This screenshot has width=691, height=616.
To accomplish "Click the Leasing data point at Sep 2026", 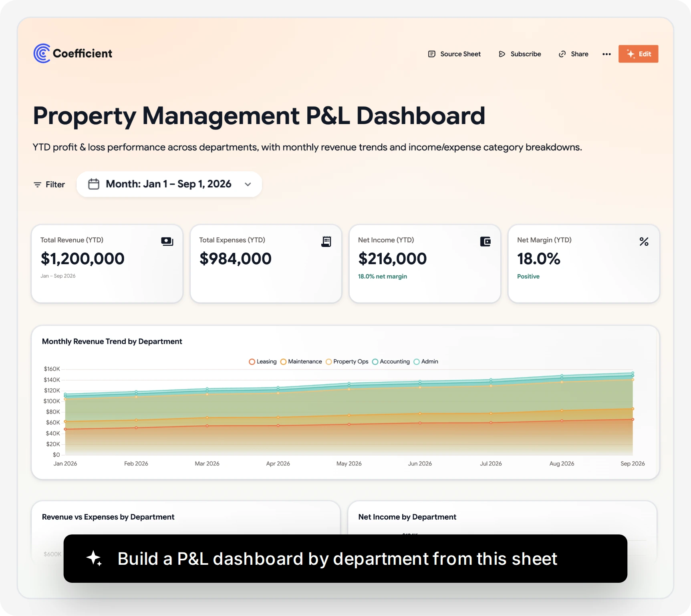I will click(x=633, y=419).
